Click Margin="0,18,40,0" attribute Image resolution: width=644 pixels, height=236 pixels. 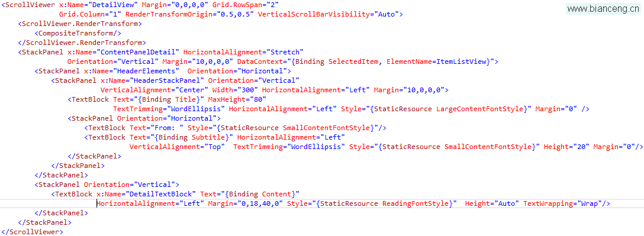click(x=246, y=203)
